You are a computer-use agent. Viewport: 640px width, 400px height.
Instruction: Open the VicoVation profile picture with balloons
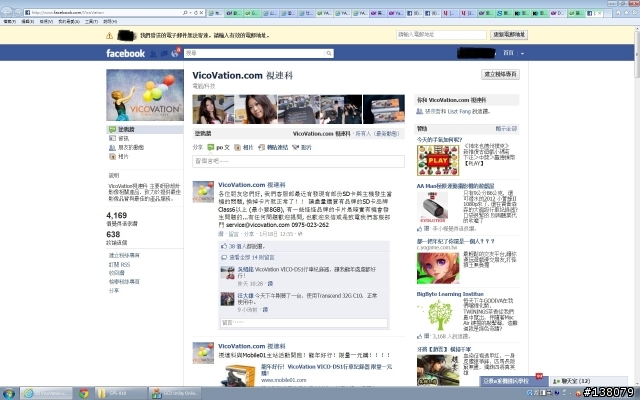[x=145, y=95]
